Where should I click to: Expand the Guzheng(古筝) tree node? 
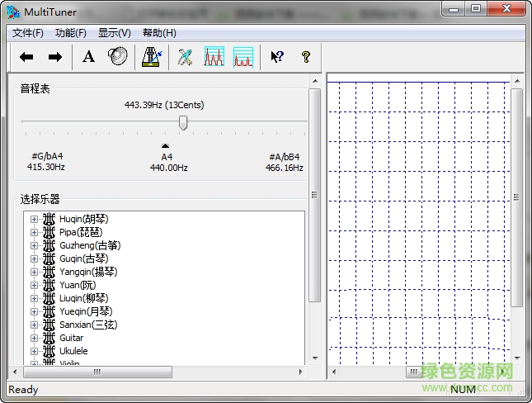coord(34,245)
